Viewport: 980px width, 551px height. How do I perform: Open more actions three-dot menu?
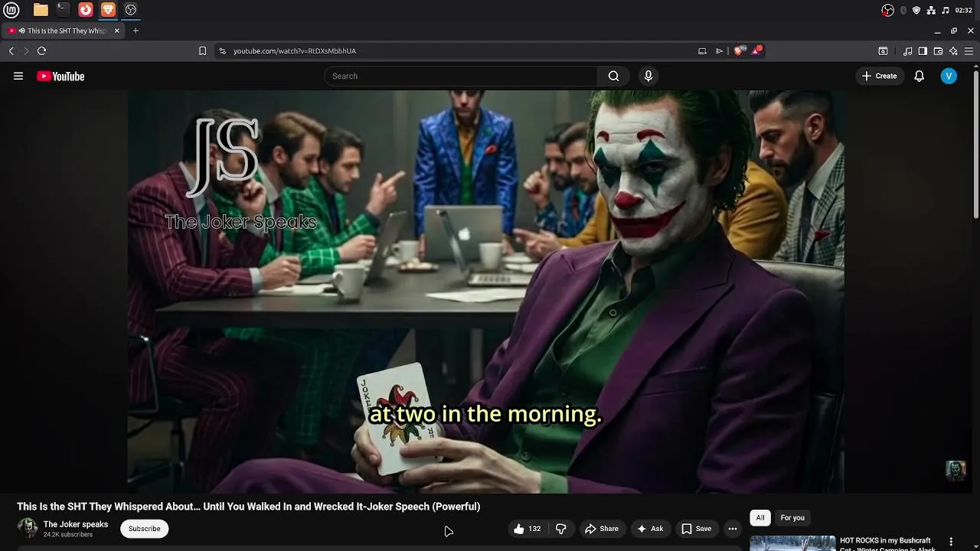tap(733, 529)
